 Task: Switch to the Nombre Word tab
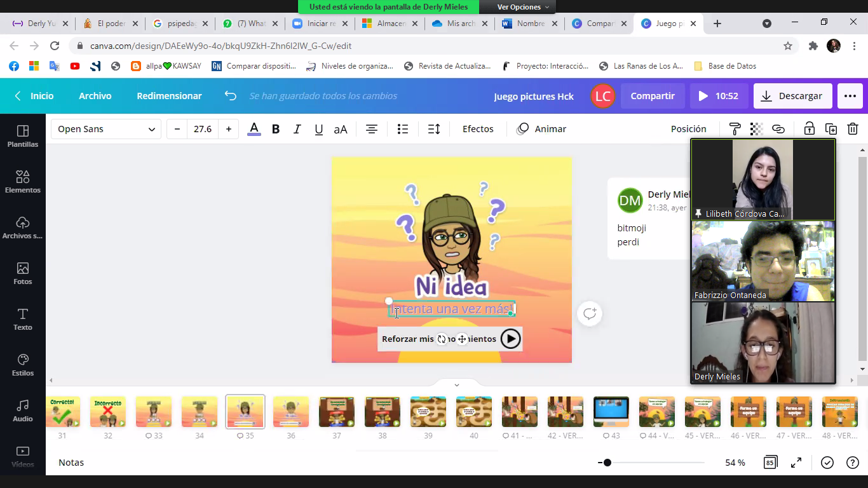click(x=529, y=24)
